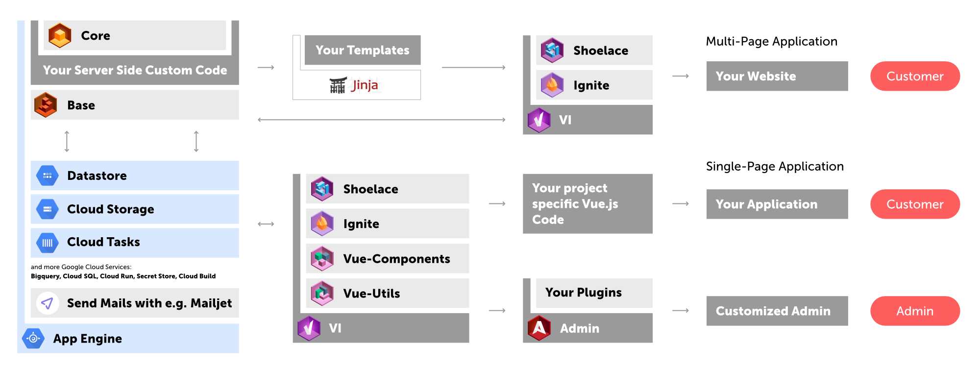
Task: Click the orange Core cube icon
Action: tap(60, 35)
